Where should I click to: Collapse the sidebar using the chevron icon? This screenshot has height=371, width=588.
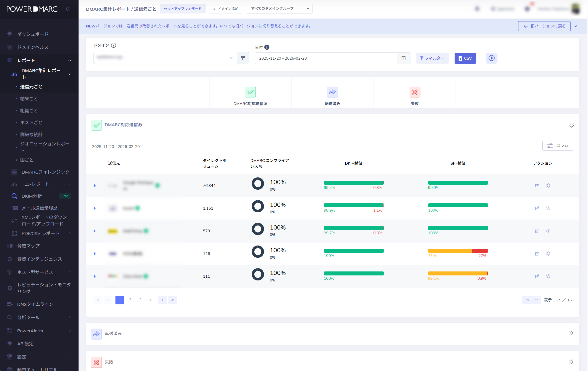[x=67, y=8]
